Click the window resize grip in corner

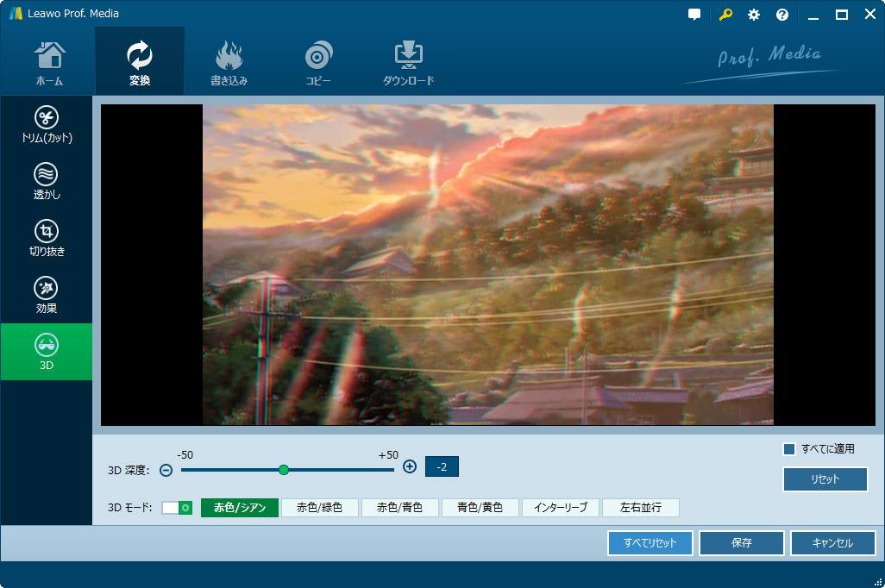click(878, 582)
